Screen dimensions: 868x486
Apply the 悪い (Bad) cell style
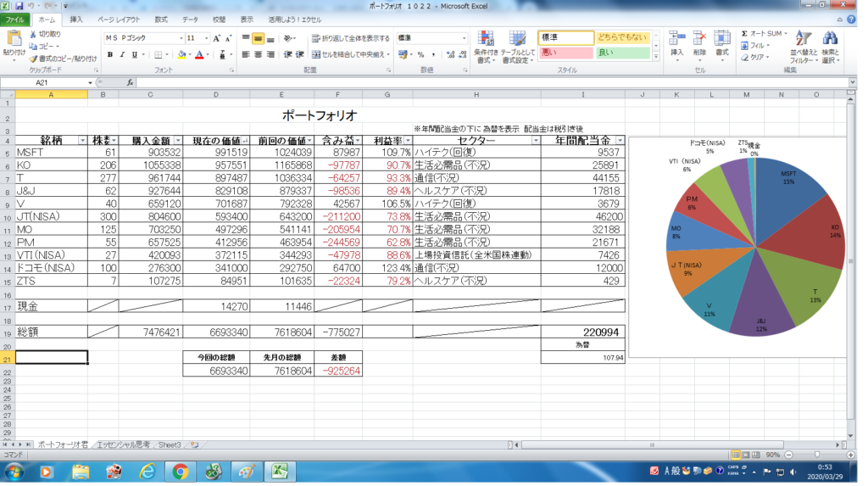point(565,53)
